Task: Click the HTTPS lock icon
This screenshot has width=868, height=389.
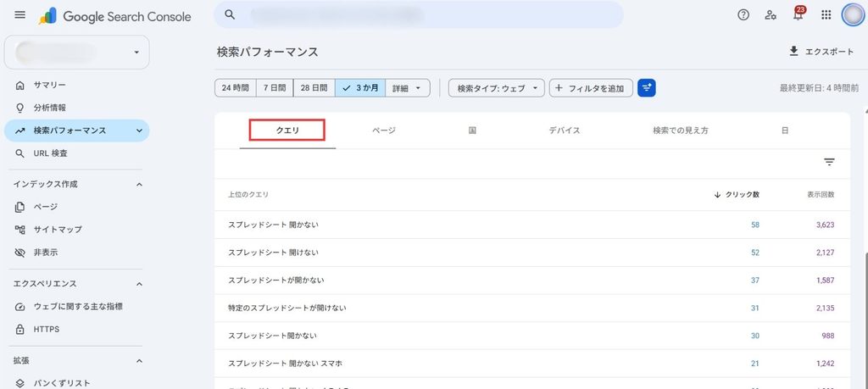Action: [20, 329]
